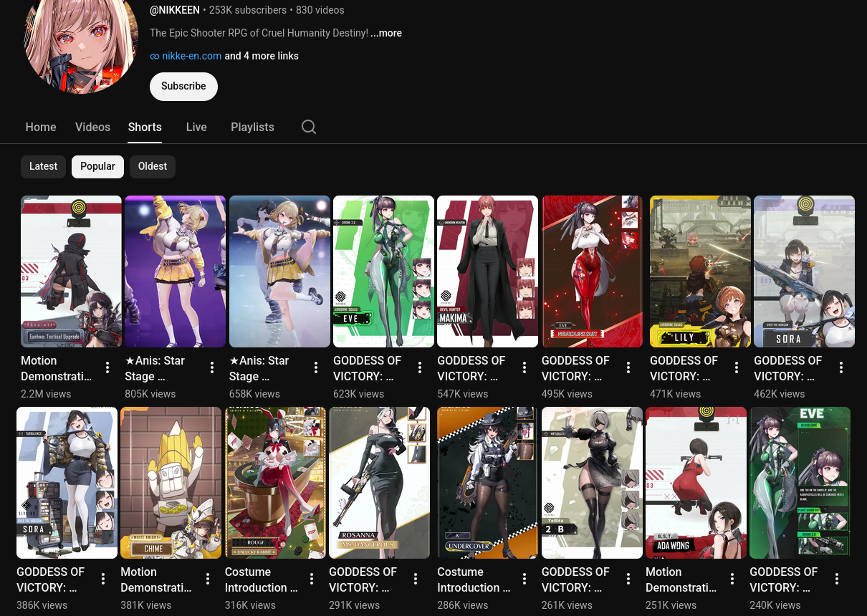
Task: Sort shorts by Oldest
Action: [x=153, y=166]
